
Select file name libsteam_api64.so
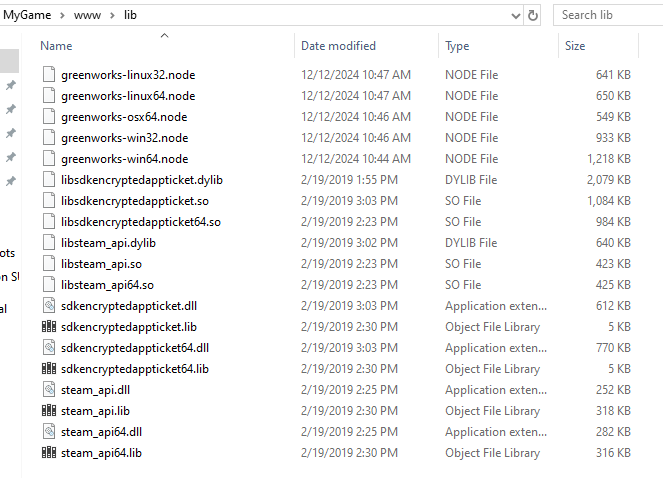[x=107, y=285]
